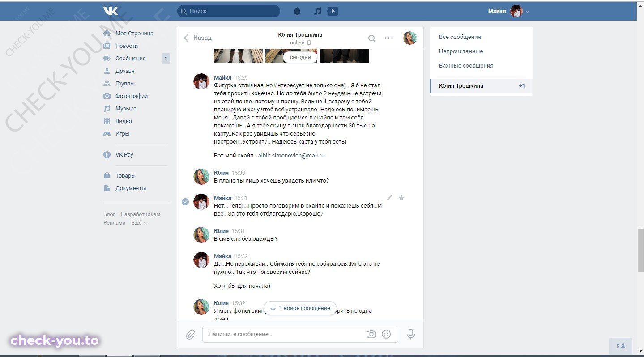This screenshot has width=644, height=357.
Task: Click the 15:29 timestamp
Action: coord(241,78)
